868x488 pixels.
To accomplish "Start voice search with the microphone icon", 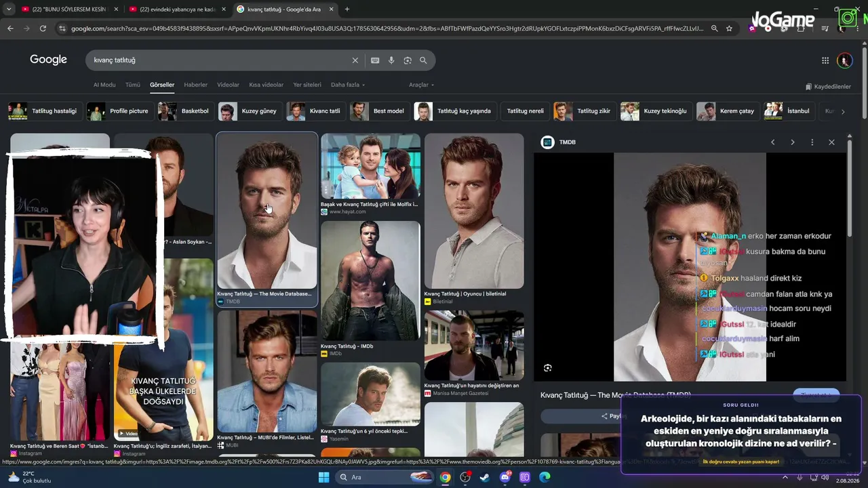I will coord(391,60).
